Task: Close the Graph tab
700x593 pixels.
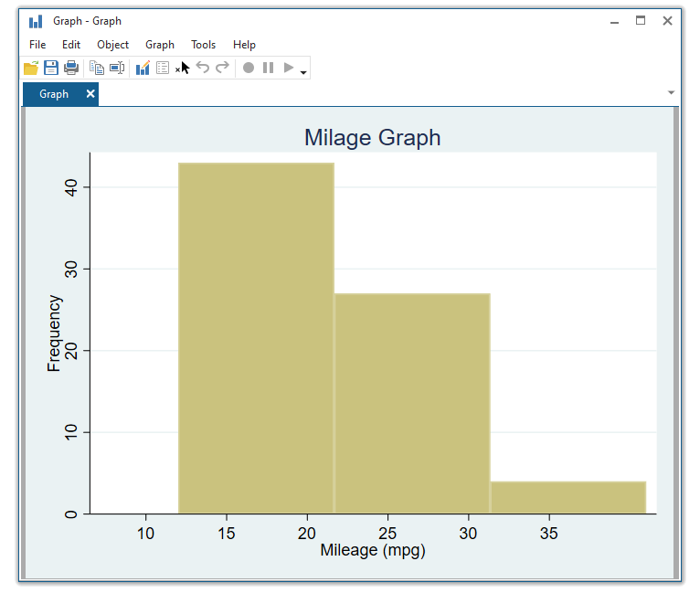Action: pos(90,94)
